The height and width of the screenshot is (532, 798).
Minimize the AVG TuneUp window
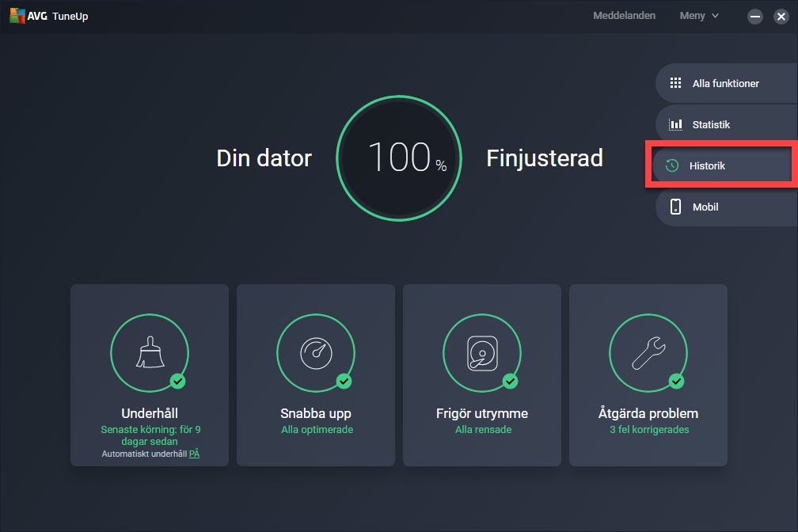point(754,17)
